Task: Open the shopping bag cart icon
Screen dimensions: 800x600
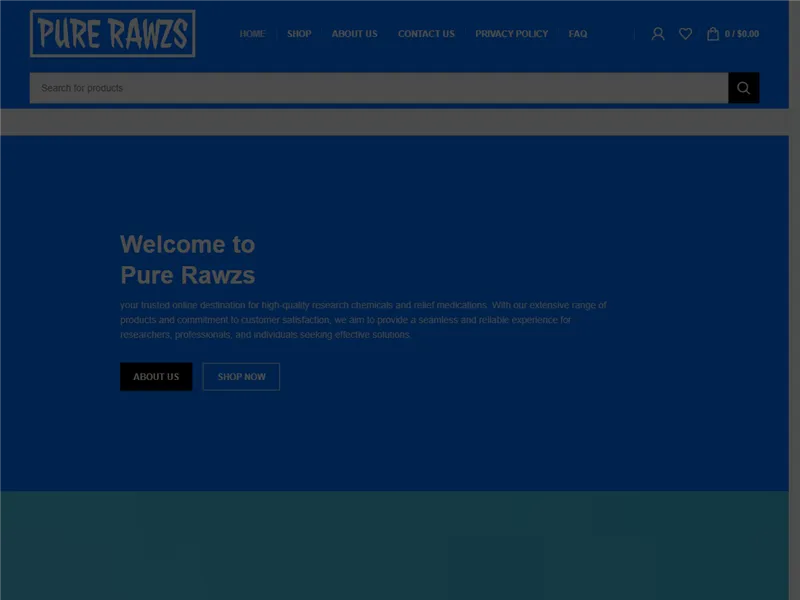Action: pos(712,33)
